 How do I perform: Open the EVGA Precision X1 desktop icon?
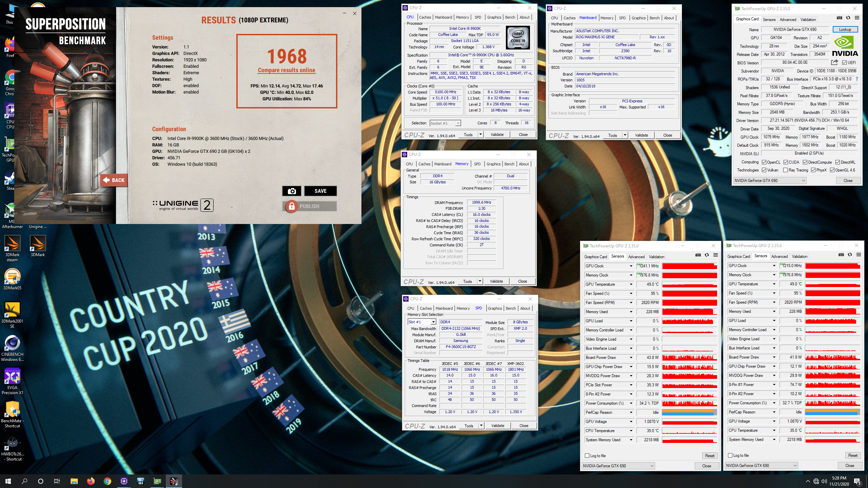12,381
